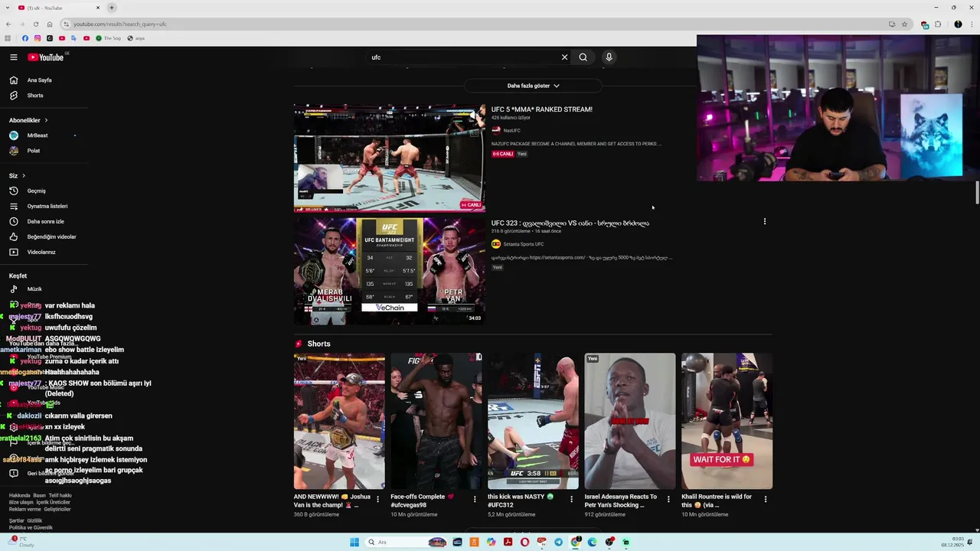Image resolution: width=980 pixels, height=551 pixels.
Task: Open UFC 323 Merab vs Petr Yan thumbnail
Action: 390,271
